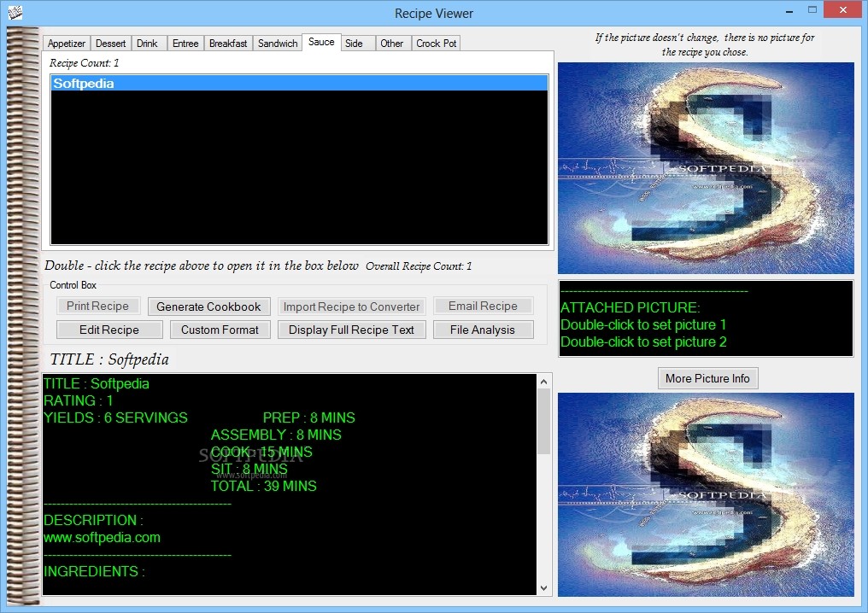Screen dimensions: 868x613
Task: Close the Recipe Viewer window
Action: (843, 10)
